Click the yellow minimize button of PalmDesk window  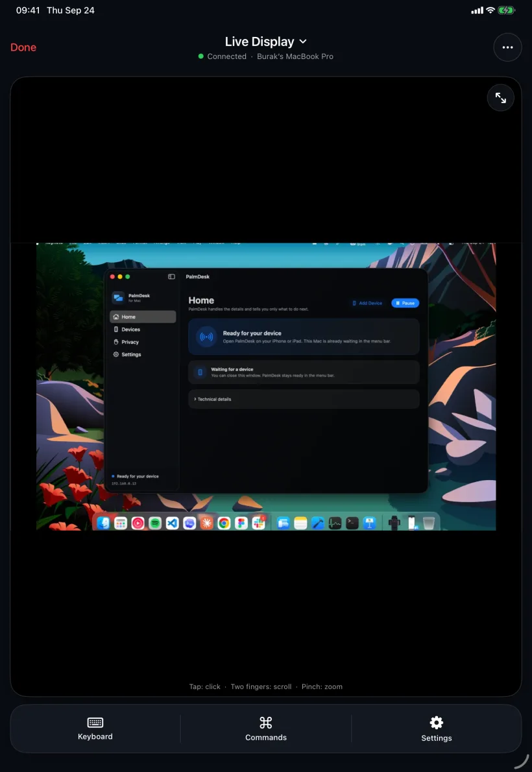click(x=120, y=277)
